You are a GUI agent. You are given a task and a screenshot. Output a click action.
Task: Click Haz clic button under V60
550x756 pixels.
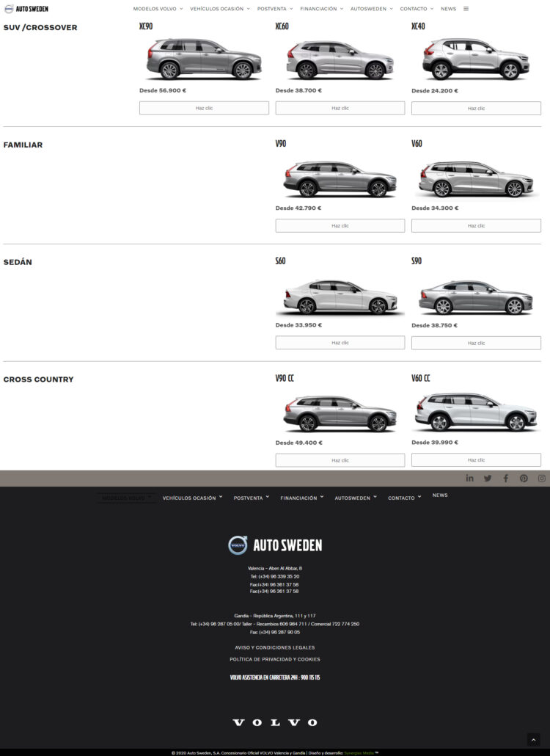coord(477,225)
